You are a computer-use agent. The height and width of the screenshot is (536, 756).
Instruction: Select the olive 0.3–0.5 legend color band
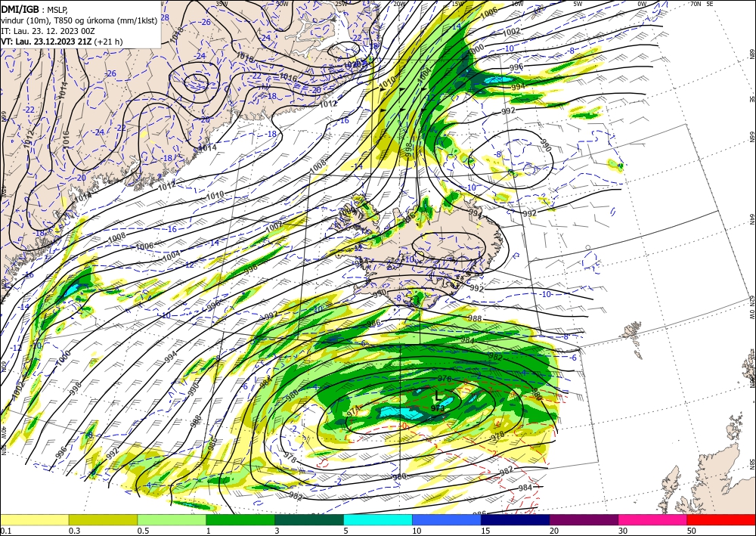tap(103, 519)
